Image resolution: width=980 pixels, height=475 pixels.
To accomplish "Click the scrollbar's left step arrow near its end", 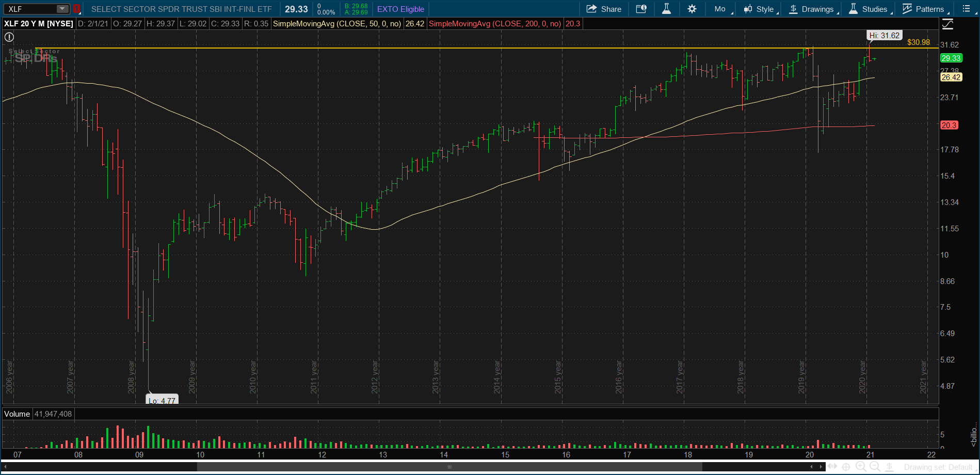I will click(811, 467).
